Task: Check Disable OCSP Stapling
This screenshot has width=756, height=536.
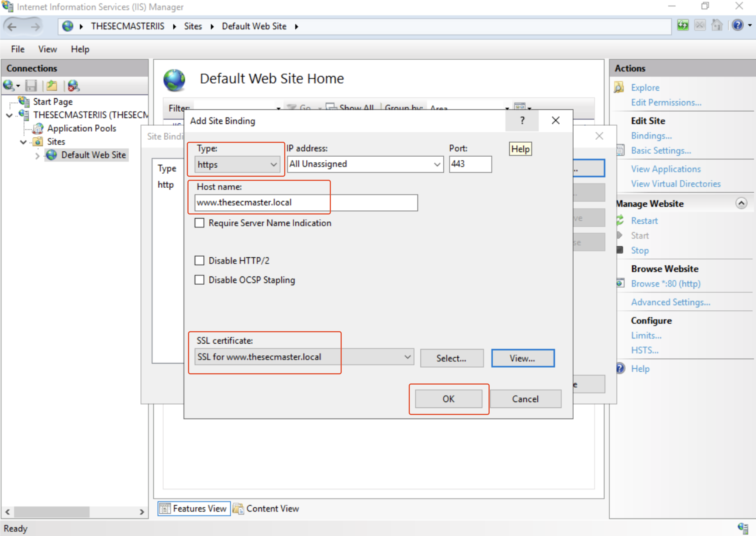Action: pyautogui.click(x=199, y=280)
